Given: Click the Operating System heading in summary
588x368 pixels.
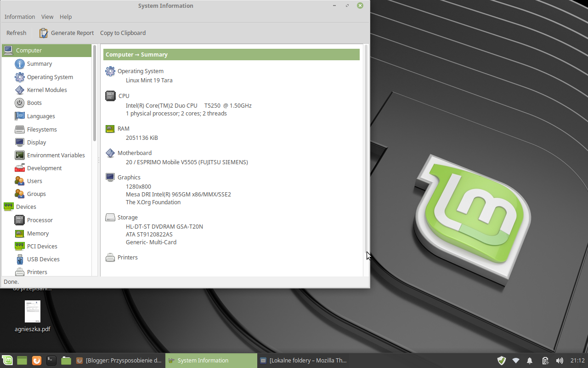Looking at the screenshot, I should [x=141, y=71].
